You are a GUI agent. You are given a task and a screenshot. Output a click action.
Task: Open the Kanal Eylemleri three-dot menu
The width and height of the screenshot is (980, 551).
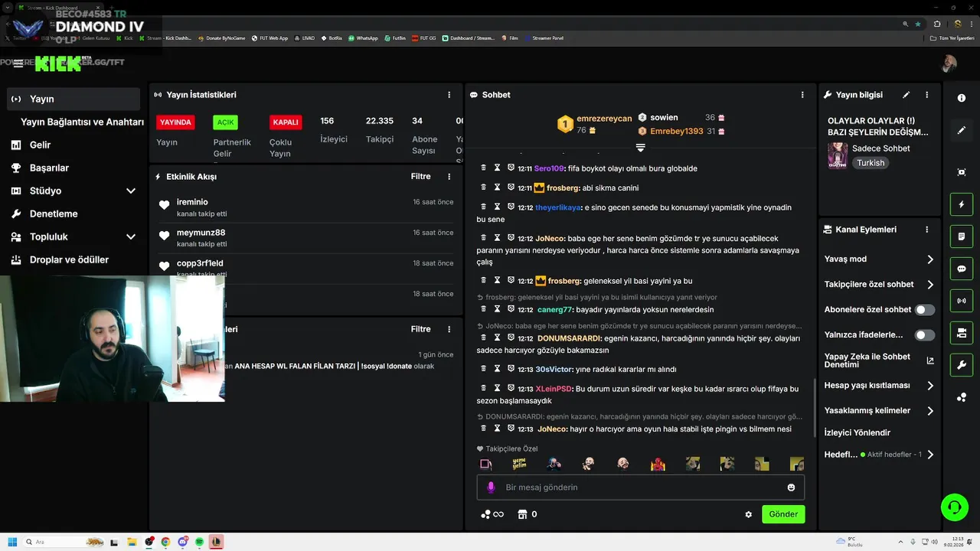click(926, 230)
